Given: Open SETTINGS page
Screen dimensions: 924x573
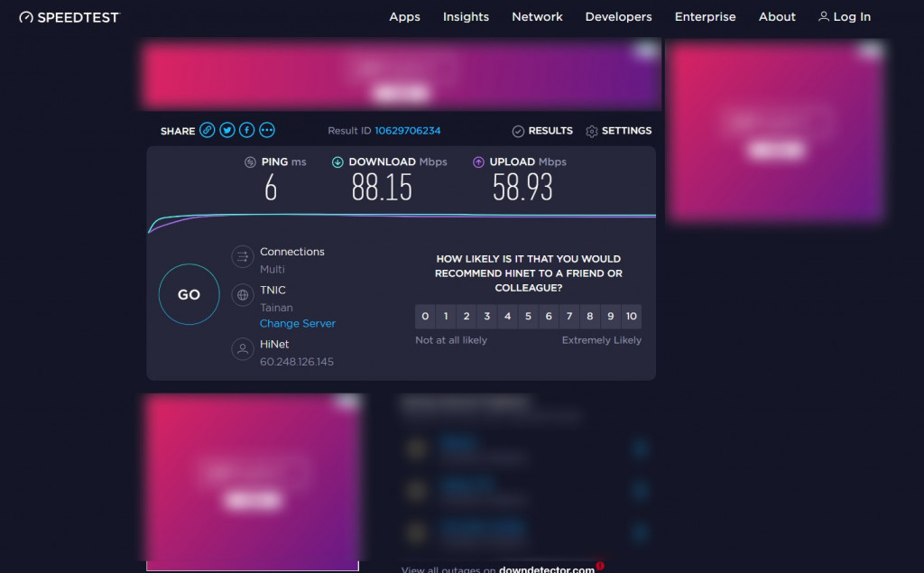Looking at the screenshot, I should pyautogui.click(x=626, y=131).
